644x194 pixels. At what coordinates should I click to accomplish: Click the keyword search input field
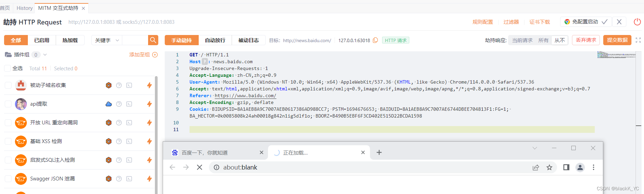point(135,40)
